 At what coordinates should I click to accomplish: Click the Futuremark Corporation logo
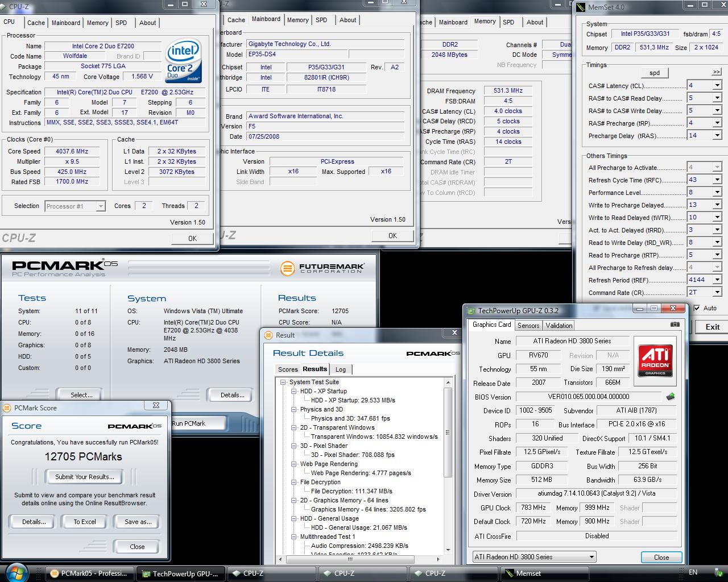322,268
